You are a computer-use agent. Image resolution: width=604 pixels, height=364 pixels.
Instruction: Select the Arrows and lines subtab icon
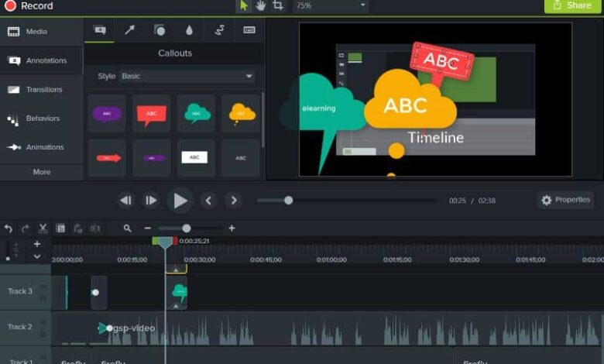(x=130, y=30)
